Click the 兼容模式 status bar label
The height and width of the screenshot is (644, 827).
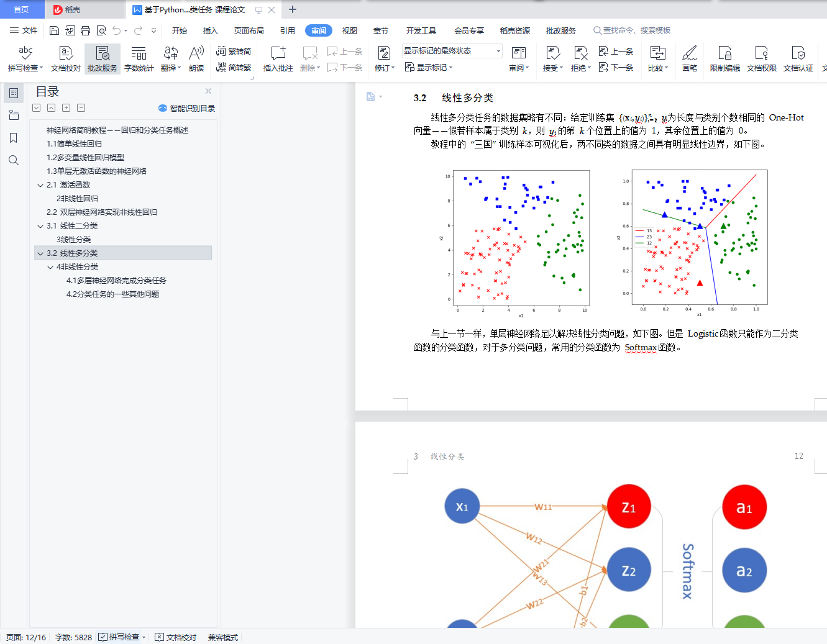(223, 637)
